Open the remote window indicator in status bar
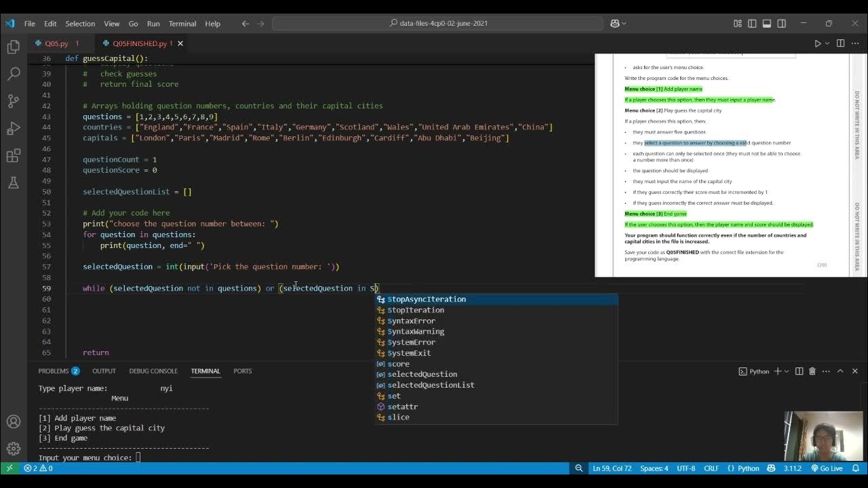868x488 pixels. click(x=9, y=468)
